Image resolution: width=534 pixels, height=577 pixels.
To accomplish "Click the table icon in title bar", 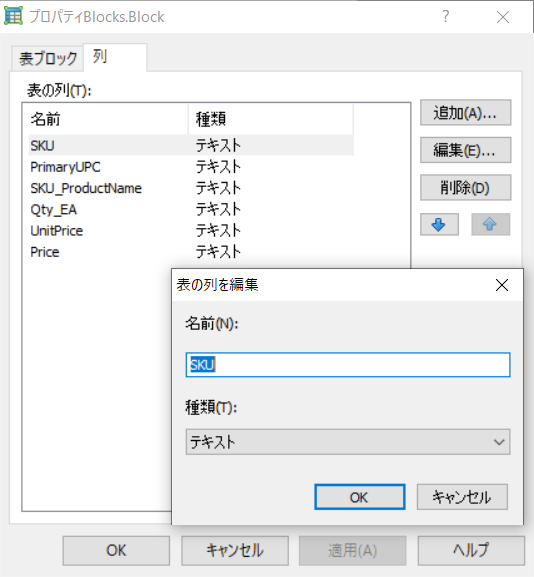I will tap(13, 17).
